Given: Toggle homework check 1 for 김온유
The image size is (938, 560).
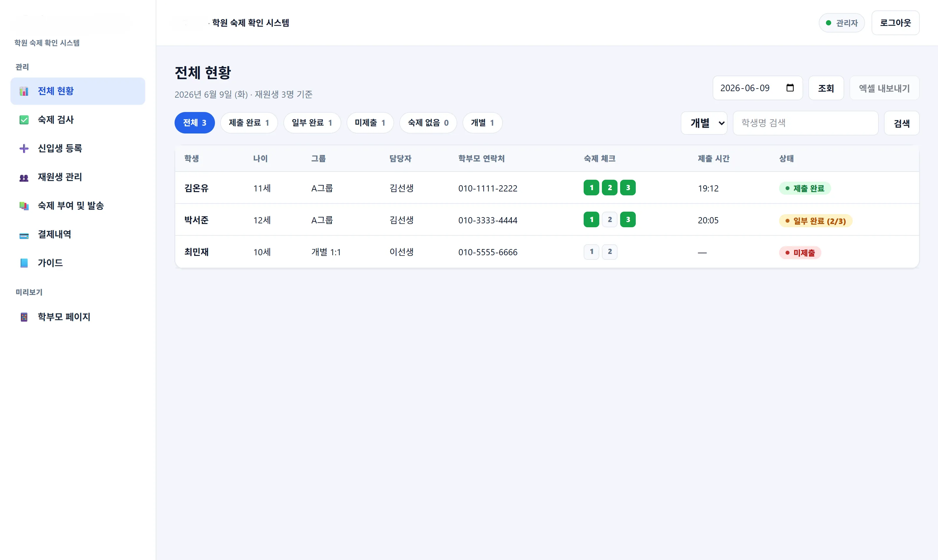Looking at the screenshot, I should pos(591,188).
